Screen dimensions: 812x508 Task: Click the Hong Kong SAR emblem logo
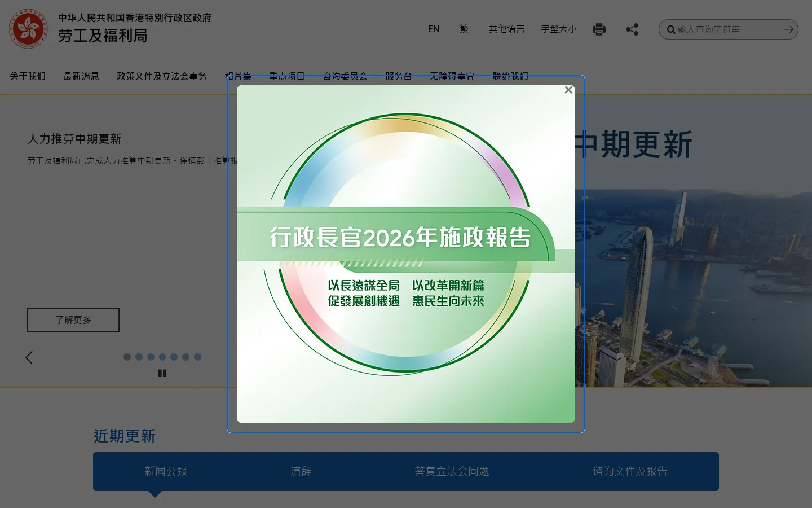point(28,29)
